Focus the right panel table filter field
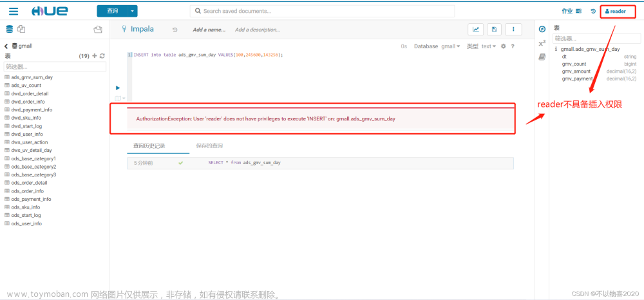Image resolution: width=644 pixels, height=300 pixels. pos(596,39)
